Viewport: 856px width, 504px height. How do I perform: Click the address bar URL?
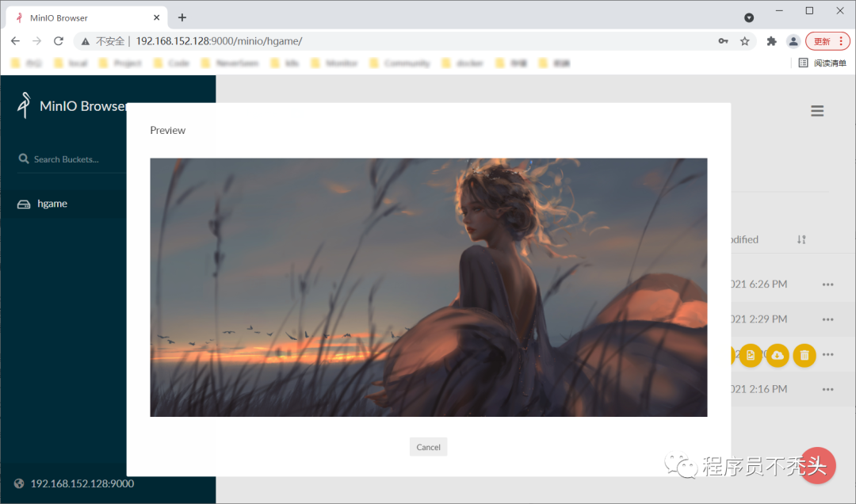click(x=219, y=41)
